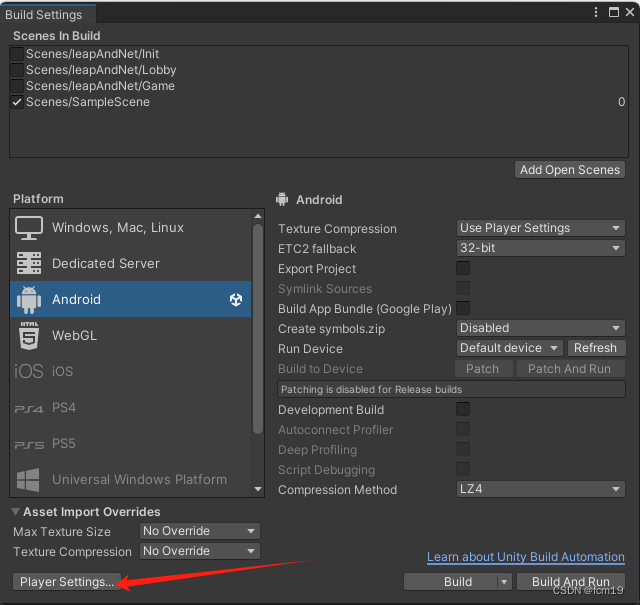Toggle the Script Debugging checkbox
The image size is (640, 605).
463,469
